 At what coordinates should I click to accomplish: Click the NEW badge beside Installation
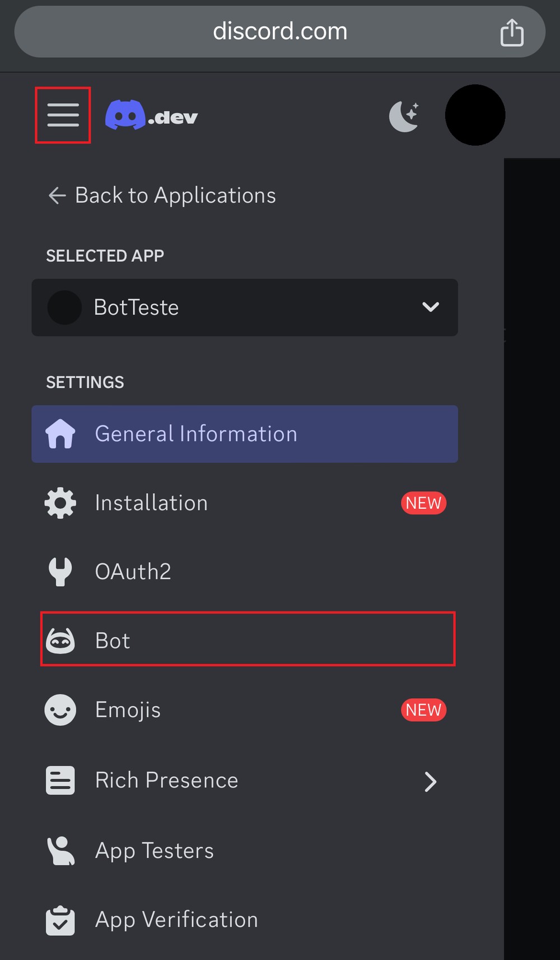[424, 503]
